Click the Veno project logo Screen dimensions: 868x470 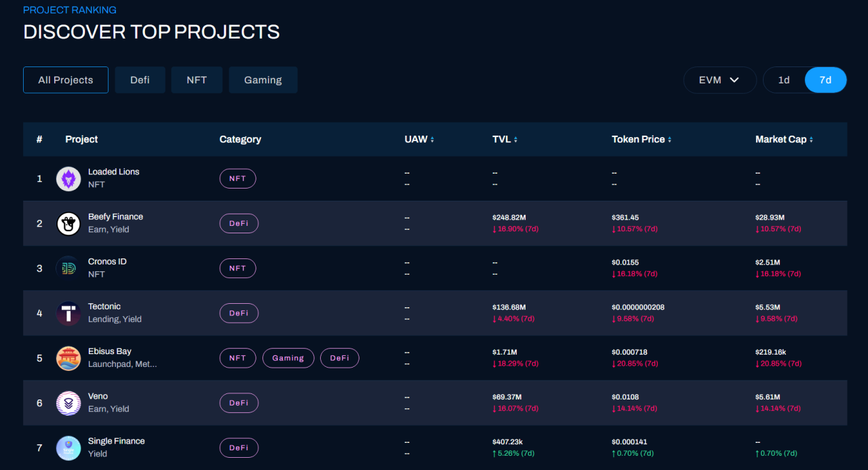click(68, 403)
